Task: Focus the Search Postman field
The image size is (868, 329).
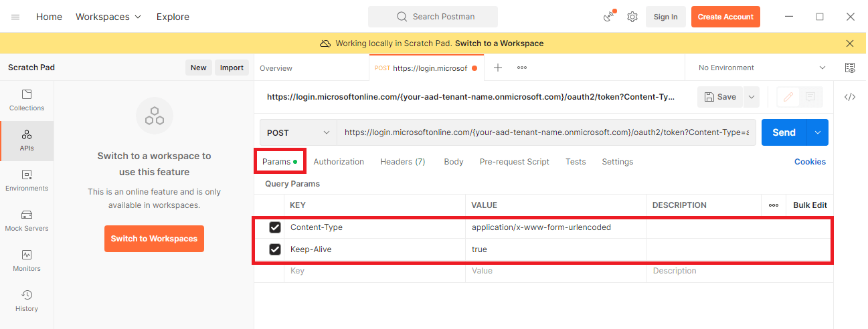Action: click(x=433, y=17)
